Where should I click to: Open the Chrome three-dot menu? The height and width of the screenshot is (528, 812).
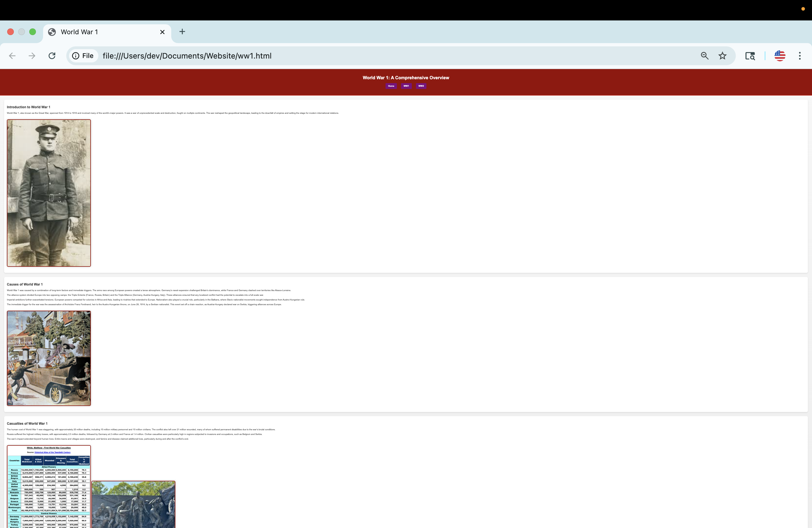click(x=800, y=56)
